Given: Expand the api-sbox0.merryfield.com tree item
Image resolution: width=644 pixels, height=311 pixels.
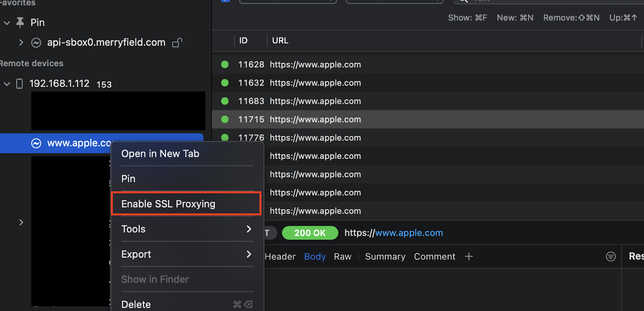Looking at the screenshot, I should click(x=21, y=42).
